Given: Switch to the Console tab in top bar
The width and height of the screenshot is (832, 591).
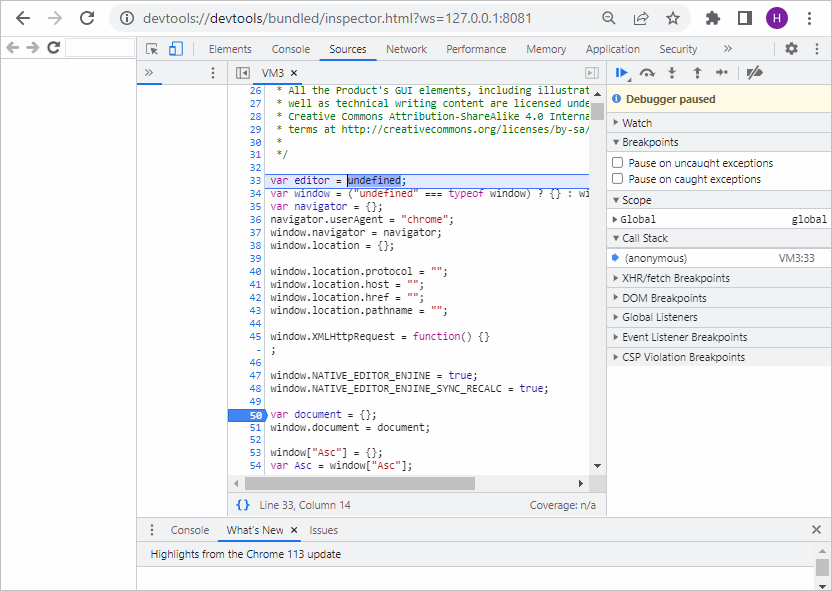Looking at the screenshot, I should point(290,49).
